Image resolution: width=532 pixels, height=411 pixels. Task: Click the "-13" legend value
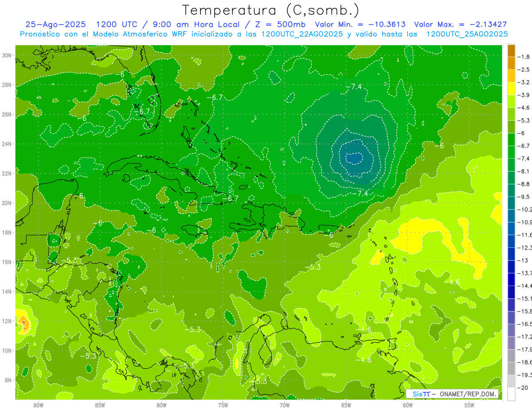click(x=522, y=260)
